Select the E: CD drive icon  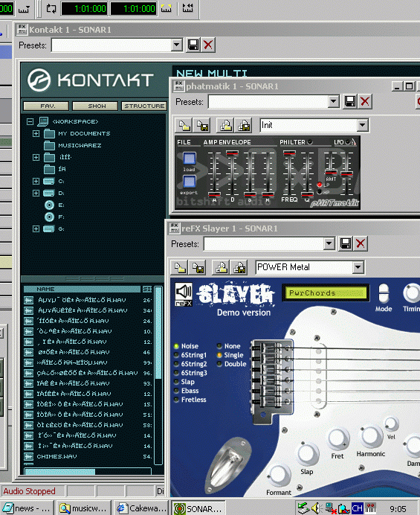tap(49, 205)
